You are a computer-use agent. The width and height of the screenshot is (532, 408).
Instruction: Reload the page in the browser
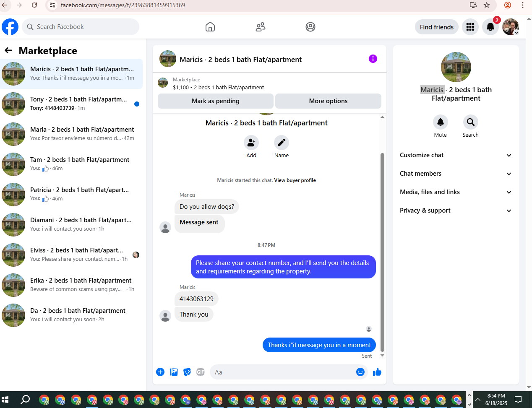(x=34, y=5)
